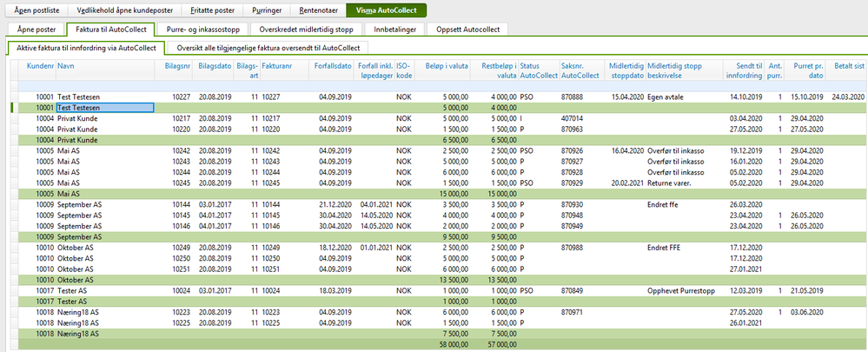This screenshot has height=352, width=868.
Task: Select the Mai AS row with bilagsnr 10244
Action: pyautogui.click(x=443, y=172)
